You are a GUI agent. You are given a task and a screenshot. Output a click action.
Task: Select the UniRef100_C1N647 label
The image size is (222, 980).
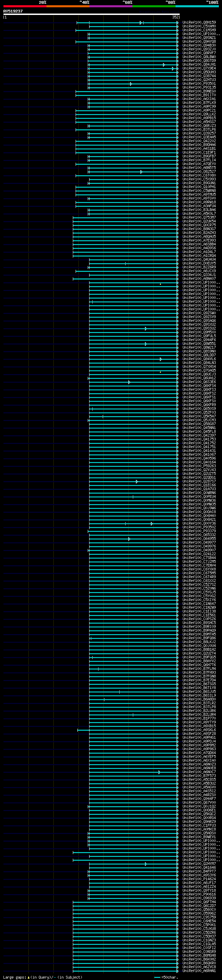(x=199, y=604)
